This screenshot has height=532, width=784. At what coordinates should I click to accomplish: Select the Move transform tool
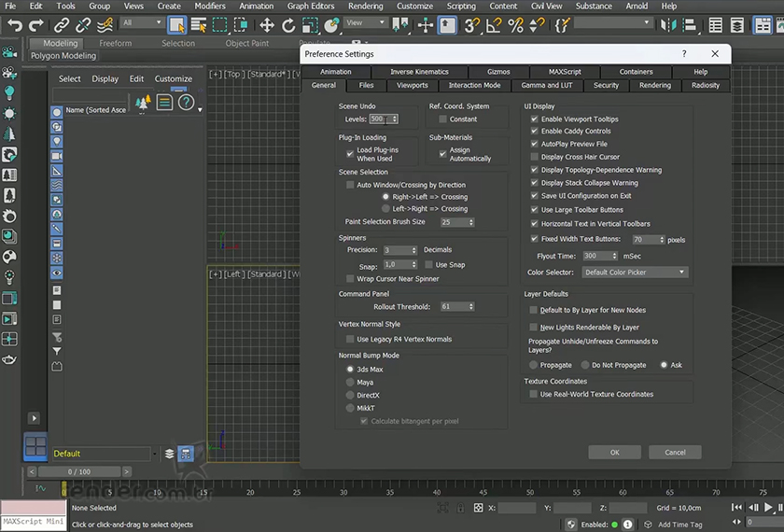[x=267, y=25]
